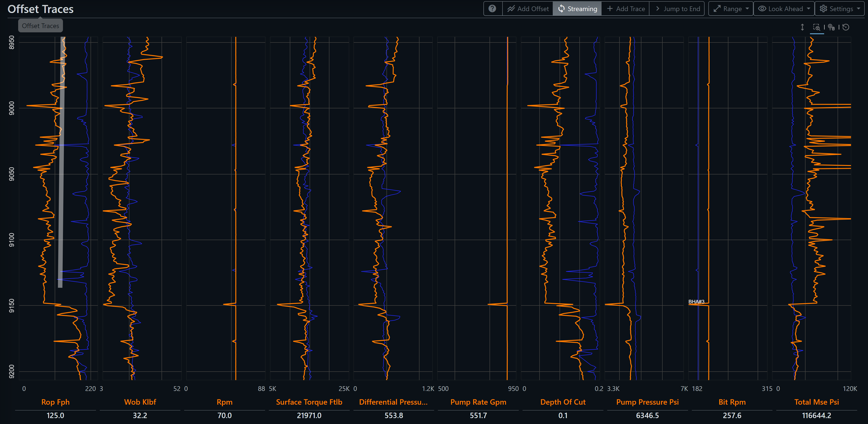Click the Pump Pressure value 6346.5

point(647,416)
